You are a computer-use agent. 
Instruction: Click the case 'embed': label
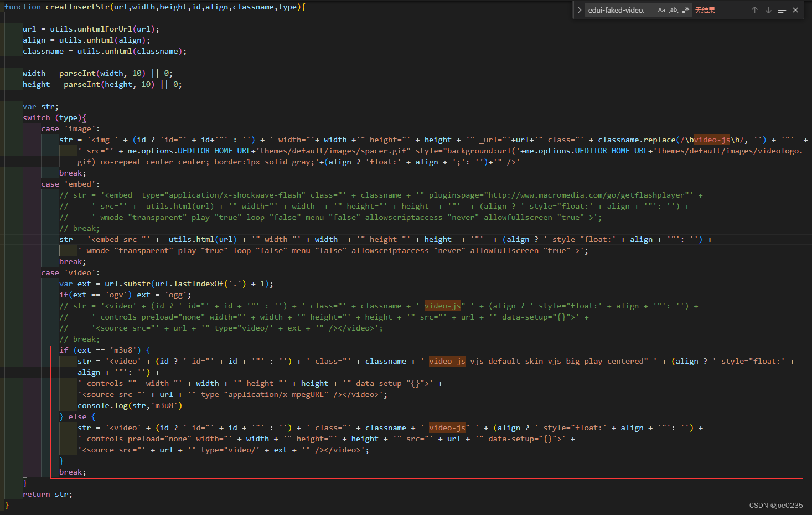[70, 184]
